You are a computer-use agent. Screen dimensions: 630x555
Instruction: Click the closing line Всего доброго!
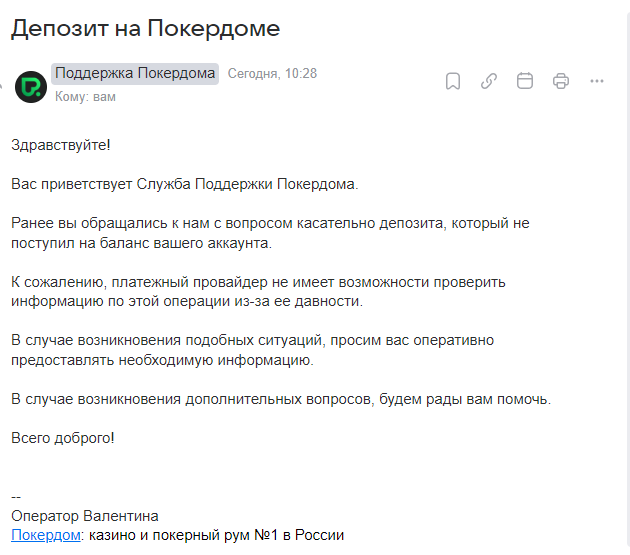[x=63, y=438]
